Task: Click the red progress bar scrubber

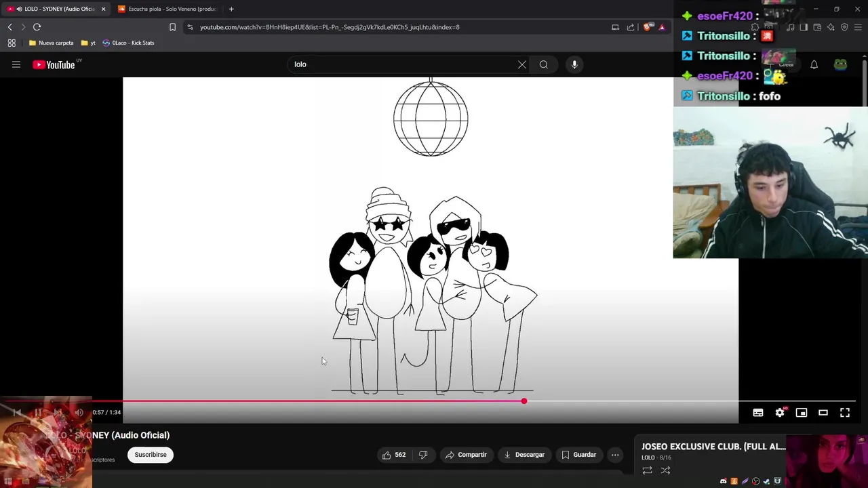Action: click(524, 401)
